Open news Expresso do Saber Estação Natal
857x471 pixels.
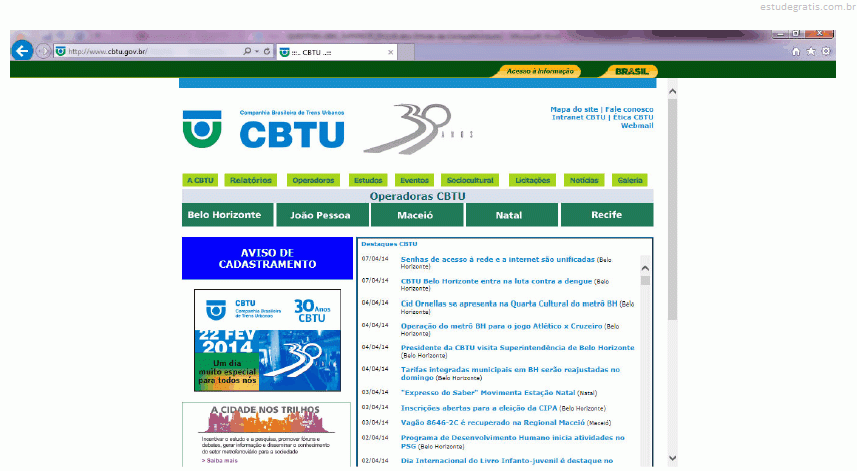pos(488,393)
